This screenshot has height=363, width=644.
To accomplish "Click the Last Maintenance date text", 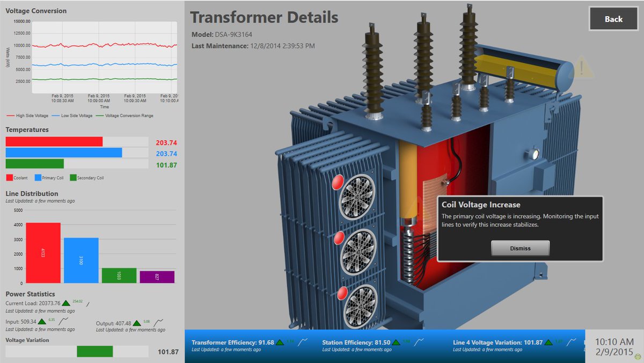I will (253, 46).
